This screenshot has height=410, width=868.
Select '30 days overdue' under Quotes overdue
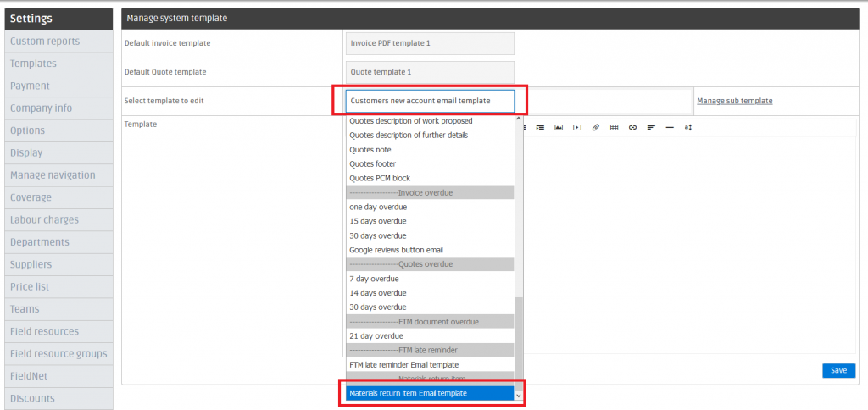click(x=430, y=307)
